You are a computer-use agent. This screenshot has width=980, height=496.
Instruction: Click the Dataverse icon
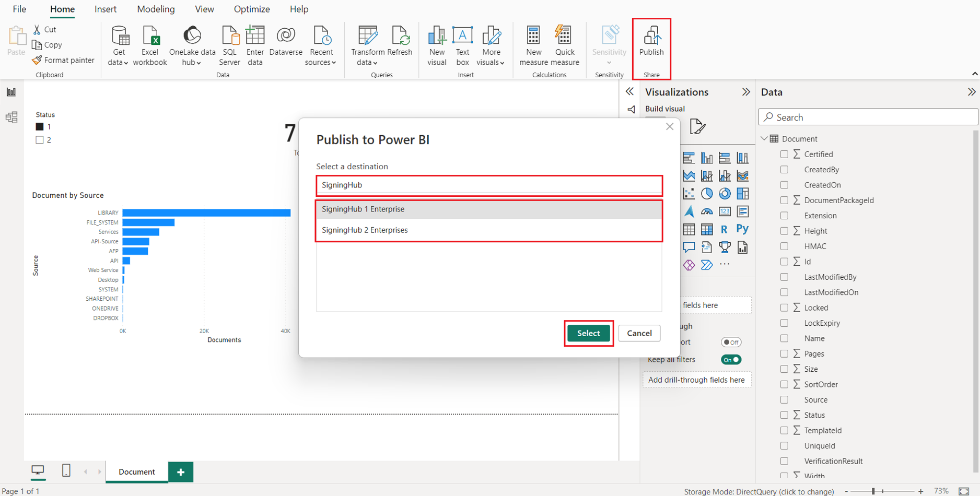pyautogui.click(x=286, y=41)
